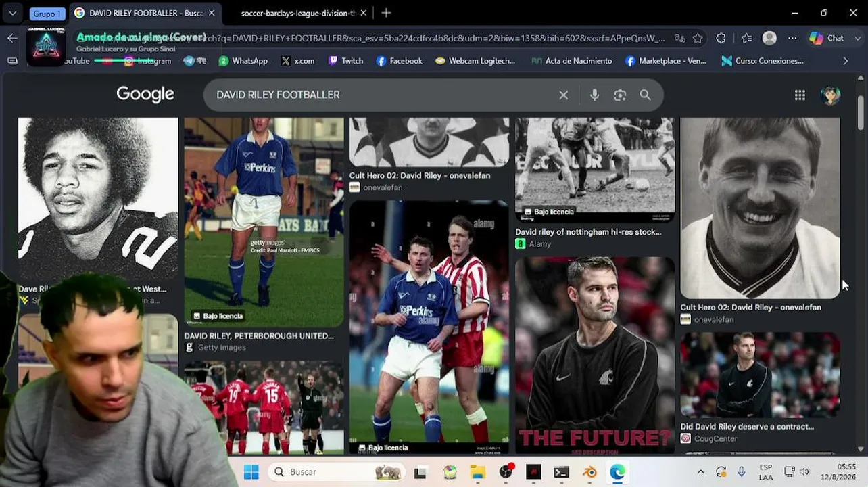Submit search with the magnifier icon
The width and height of the screenshot is (868, 487).
tap(645, 95)
